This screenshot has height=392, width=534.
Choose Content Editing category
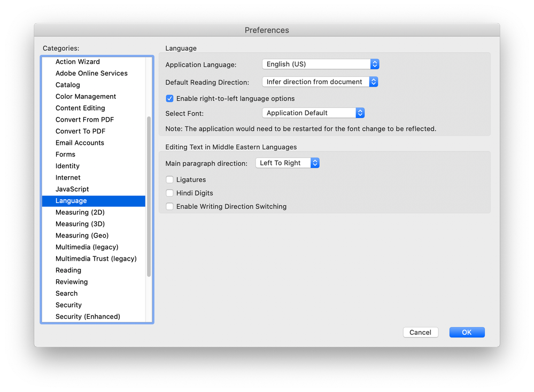pyautogui.click(x=94, y=108)
